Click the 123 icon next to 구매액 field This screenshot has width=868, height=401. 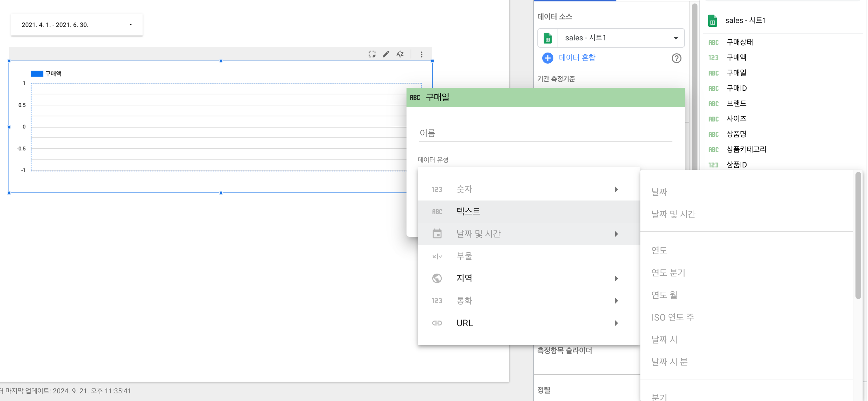pyautogui.click(x=713, y=58)
